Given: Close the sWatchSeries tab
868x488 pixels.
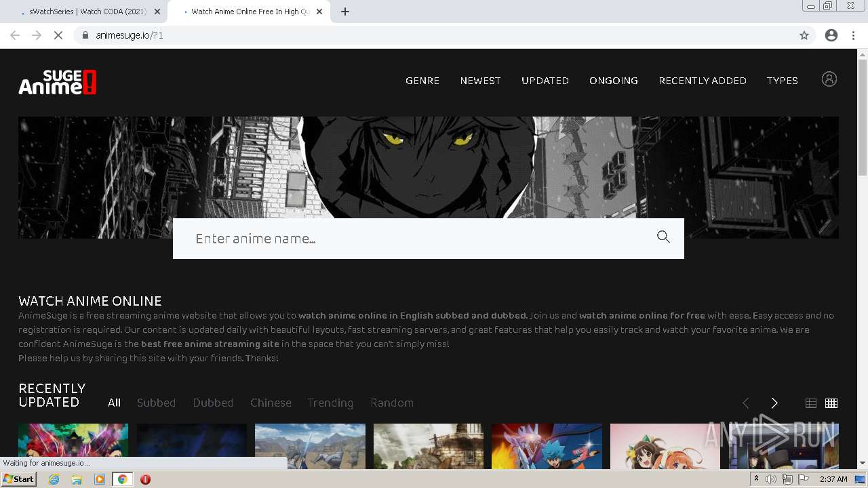Looking at the screenshot, I should point(157,12).
